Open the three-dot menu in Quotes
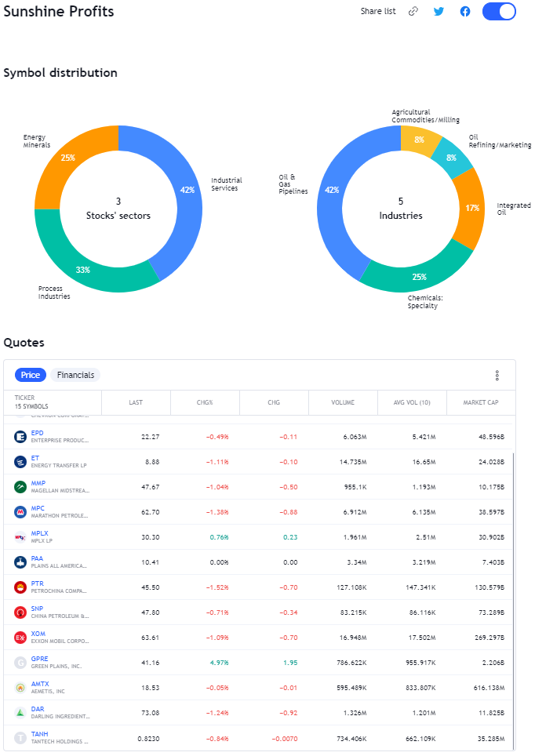The image size is (535, 756). 497,376
